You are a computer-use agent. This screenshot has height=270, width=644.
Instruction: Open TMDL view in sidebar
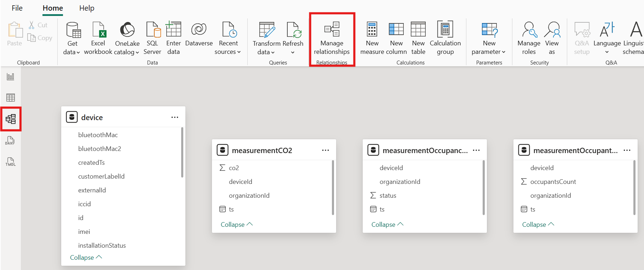(x=11, y=162)
